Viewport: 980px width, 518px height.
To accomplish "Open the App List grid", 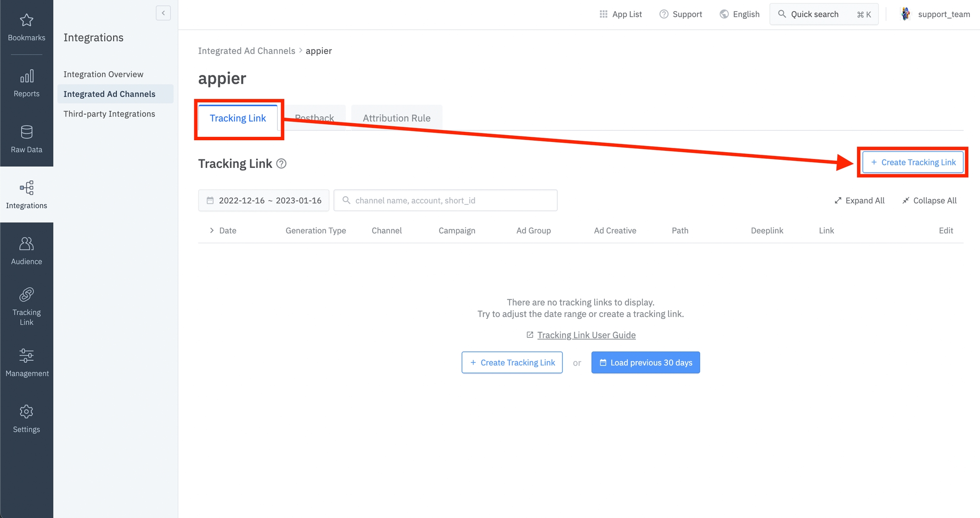I will [621, 14].
